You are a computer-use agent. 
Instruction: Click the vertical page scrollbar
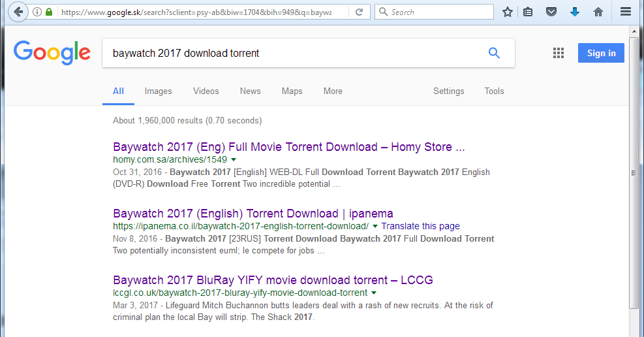pyautogui.click(x=633, y=172)
